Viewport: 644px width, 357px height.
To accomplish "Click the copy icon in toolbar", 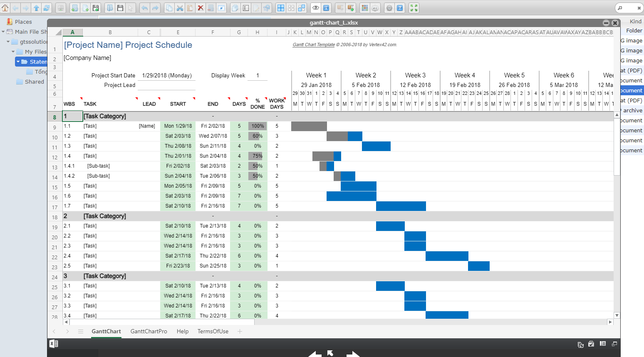I will point(169,8).
